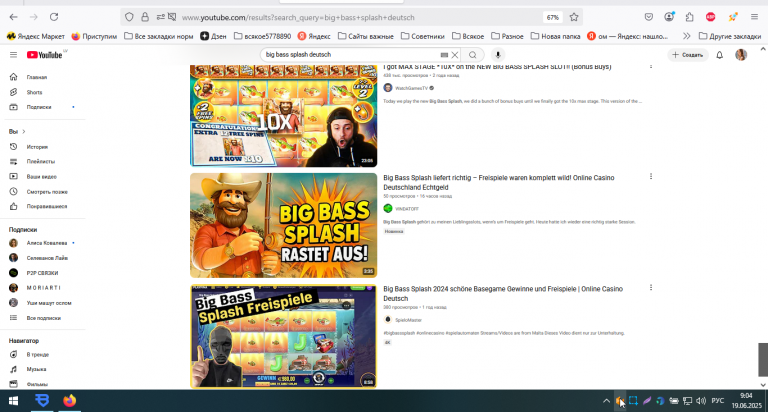The image size is (768, 412).
Task: Click the Adblock Plus extension icon
Action: (x=711, y=17)
